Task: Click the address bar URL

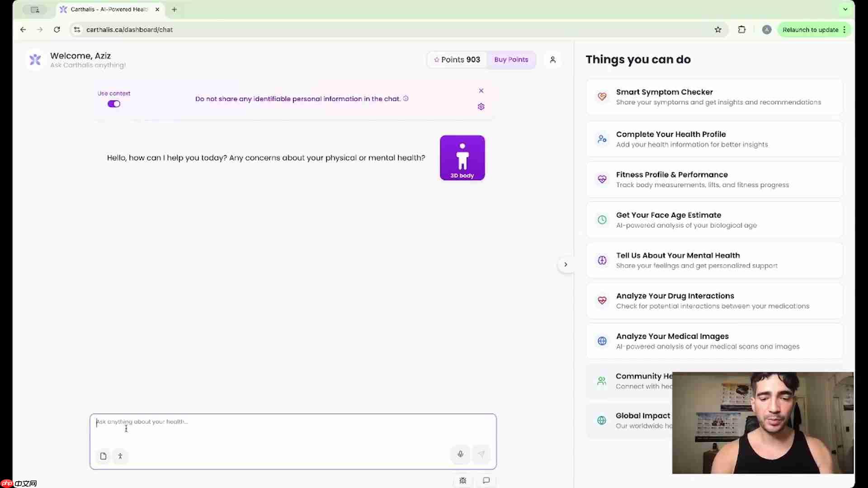Action: pyautogui.click(x=130, y=30)
